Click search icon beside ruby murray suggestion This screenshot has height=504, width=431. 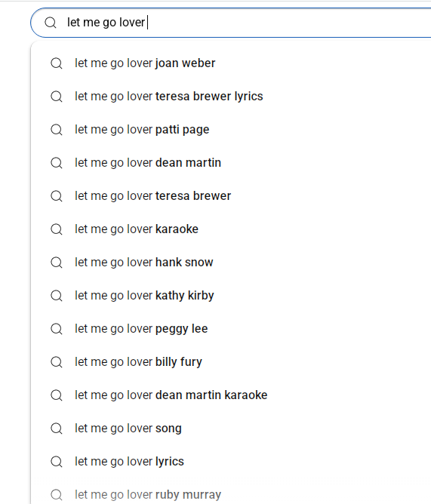[57, 495]
